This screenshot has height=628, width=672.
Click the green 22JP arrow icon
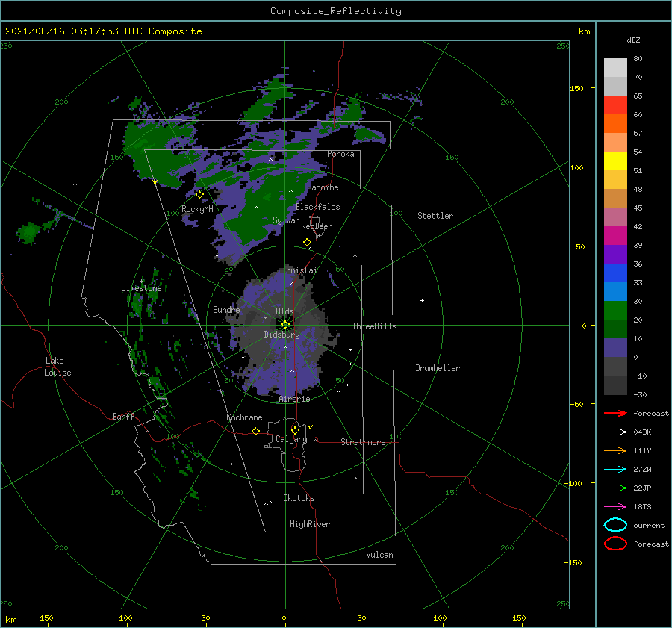tap(615, 488)
